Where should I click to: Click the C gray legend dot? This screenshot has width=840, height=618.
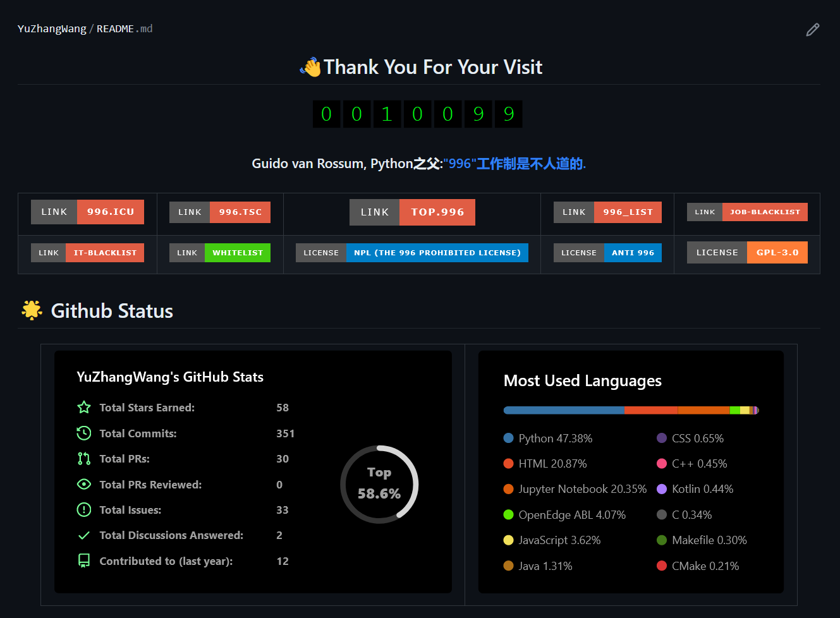pyautogui.click(x=662, y=514)
